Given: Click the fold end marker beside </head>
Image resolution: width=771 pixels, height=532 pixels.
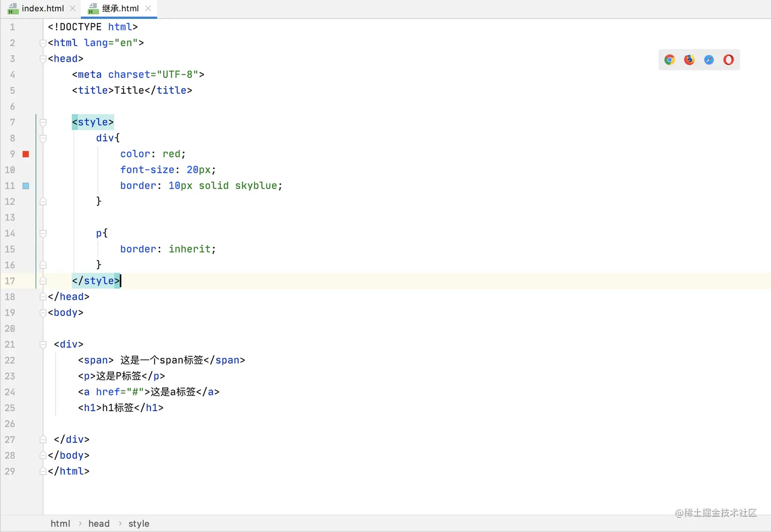Looking at the screenshot, I should 43,297.
